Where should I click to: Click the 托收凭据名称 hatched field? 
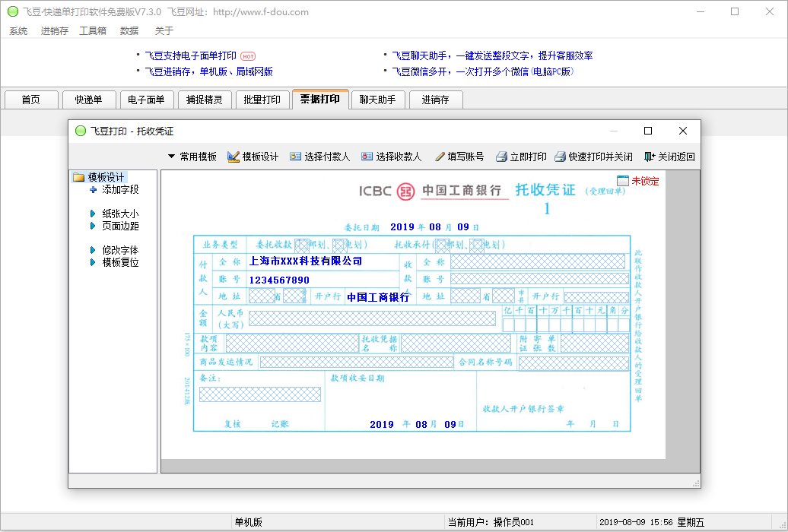click(x=456, y=343)
